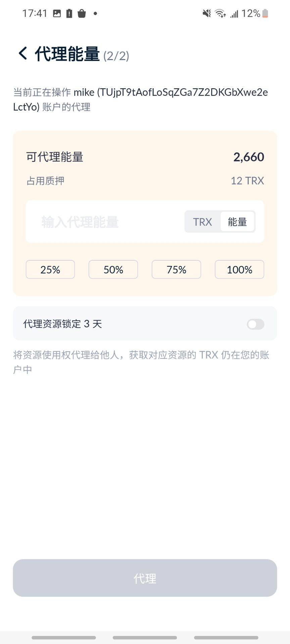The image size is (290, 644).
Task: Switch input unit to 能量
Action: point(237,222)
